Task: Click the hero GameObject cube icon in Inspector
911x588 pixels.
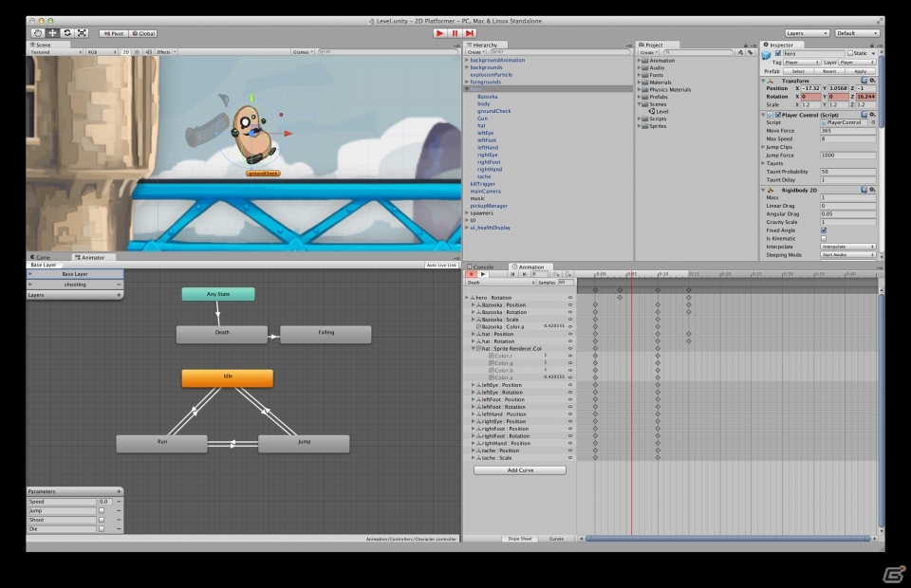Action: click(x=767, y=55)
